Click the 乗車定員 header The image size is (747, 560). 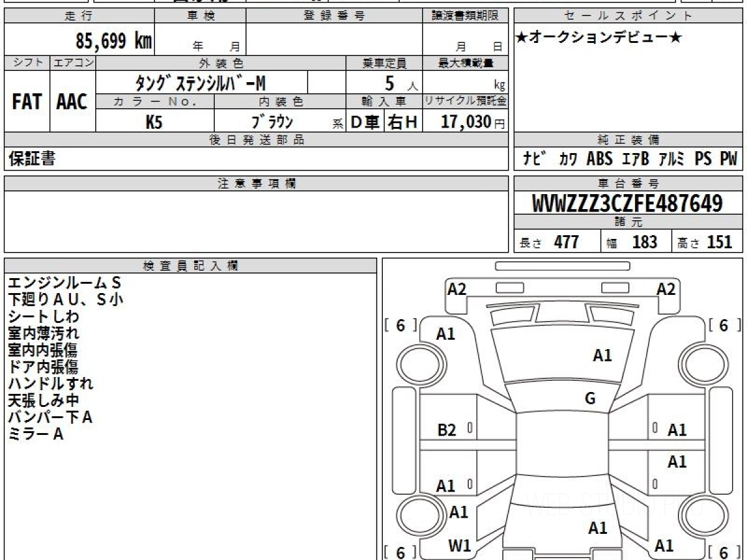click(384, 62)
